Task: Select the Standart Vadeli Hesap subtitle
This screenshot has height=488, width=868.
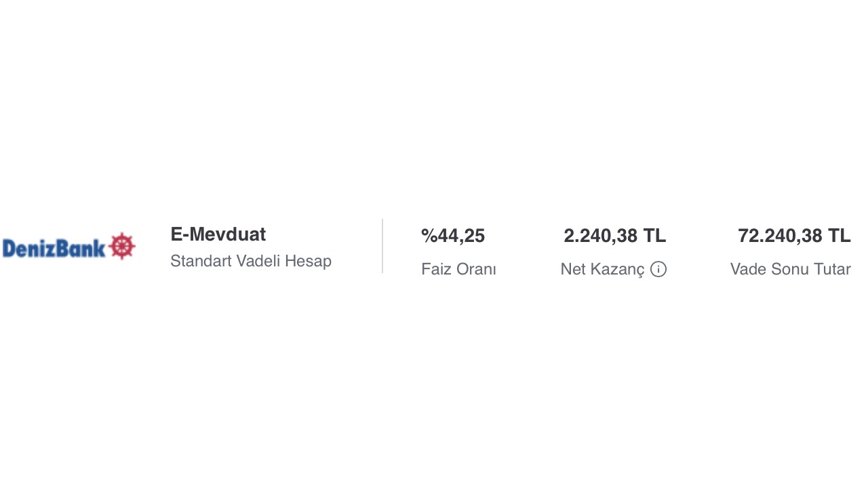Action: [250, 261]
